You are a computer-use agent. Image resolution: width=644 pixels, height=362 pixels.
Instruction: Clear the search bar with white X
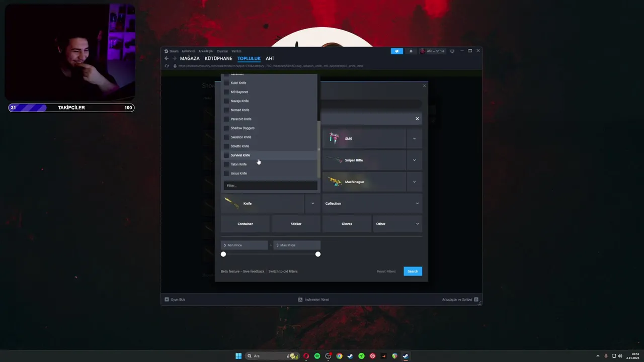pyautogui.click(x=417, y=119)
